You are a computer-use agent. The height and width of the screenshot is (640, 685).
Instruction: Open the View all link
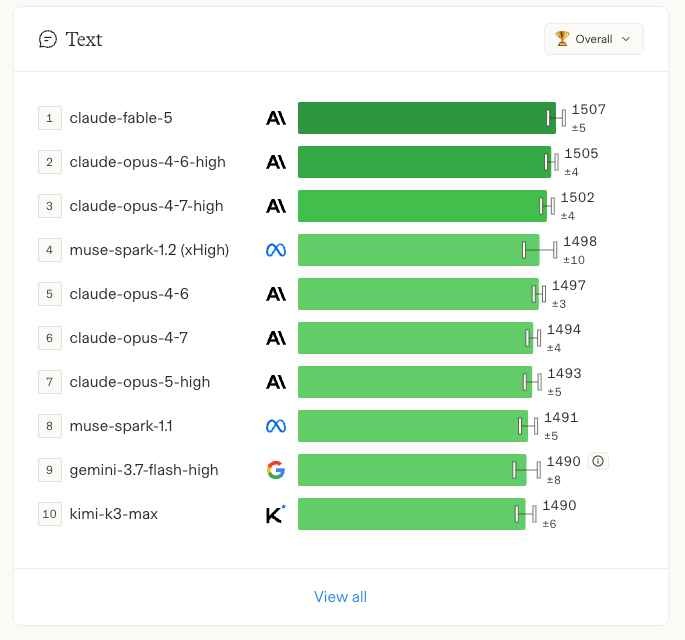340,596
